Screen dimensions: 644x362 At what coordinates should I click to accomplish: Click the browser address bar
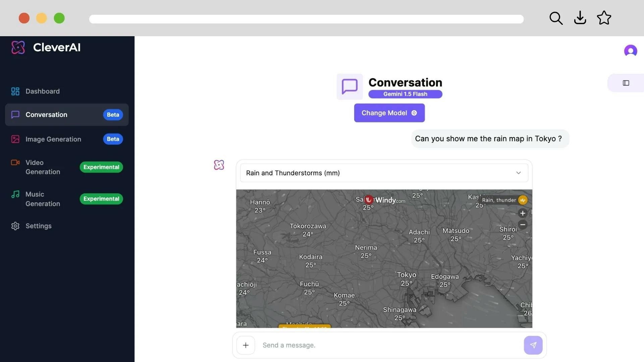tap(306, 19)
